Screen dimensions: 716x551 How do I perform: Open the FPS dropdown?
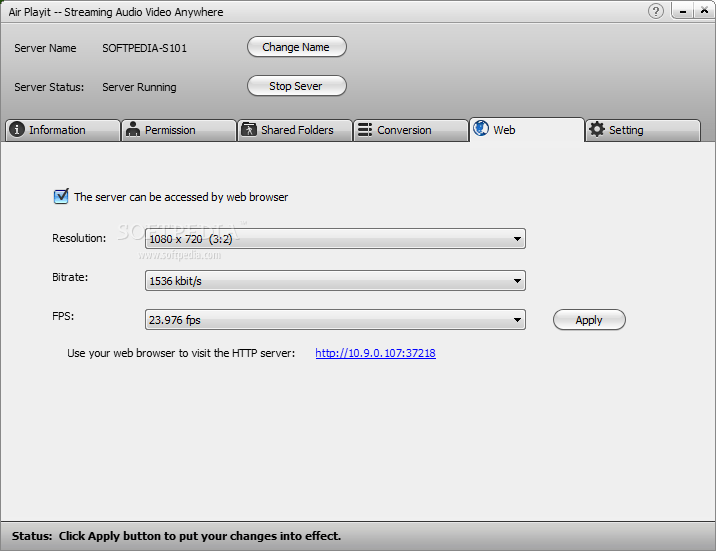pos(335,320)
